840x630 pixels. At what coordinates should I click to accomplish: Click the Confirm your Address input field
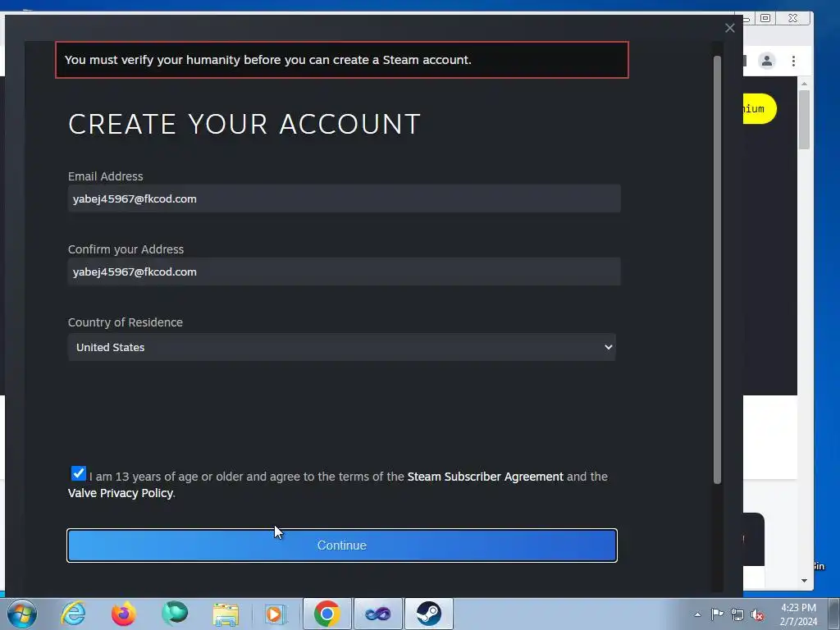344,272
